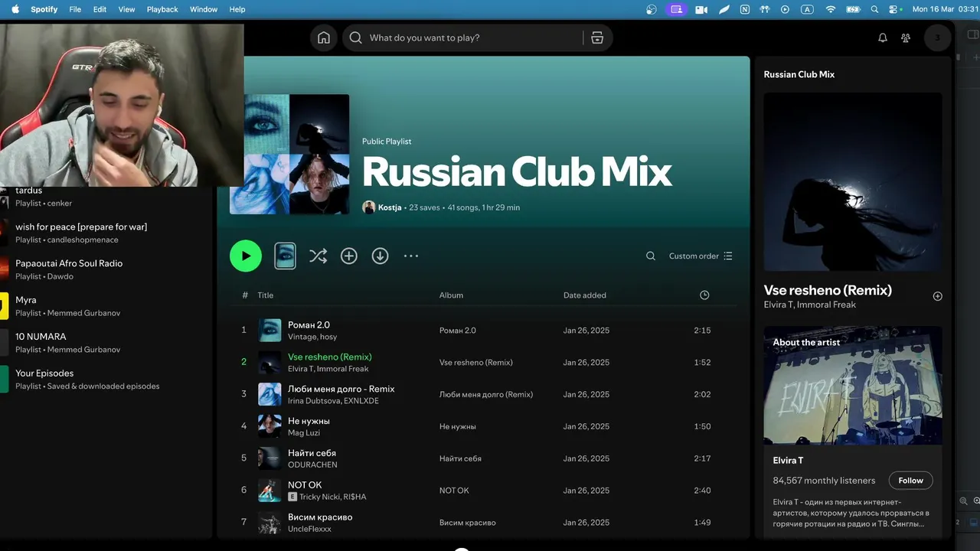The width and height of the screenshot is (980, 551).
Task: Download the playlist
Action: pyautogui.click(x=380, y=256)
